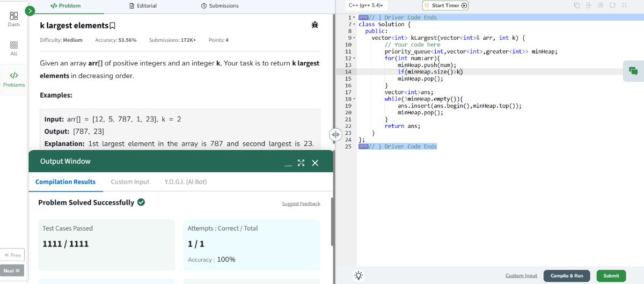Expand the folded driver code badge on line 25

(363, 147)
